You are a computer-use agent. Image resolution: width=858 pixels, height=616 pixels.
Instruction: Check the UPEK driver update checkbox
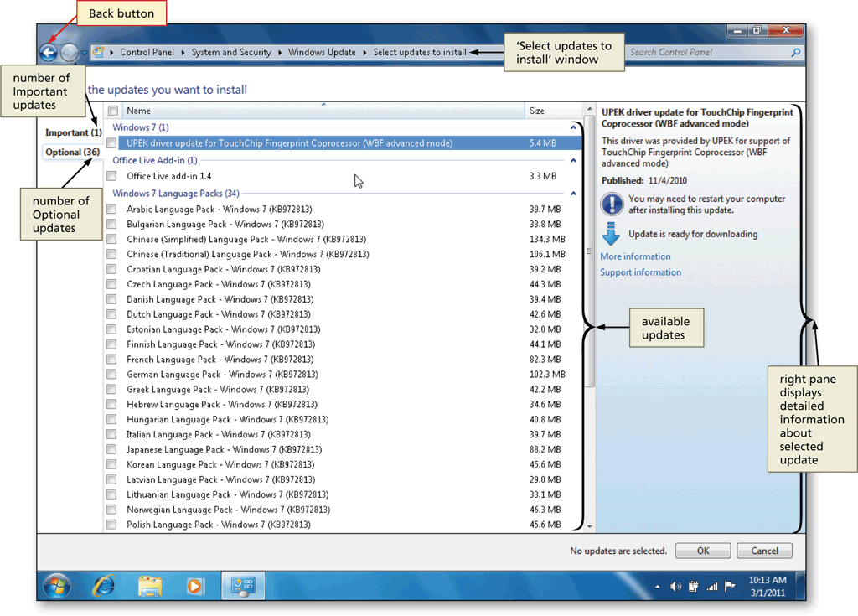tap(111, 143)
